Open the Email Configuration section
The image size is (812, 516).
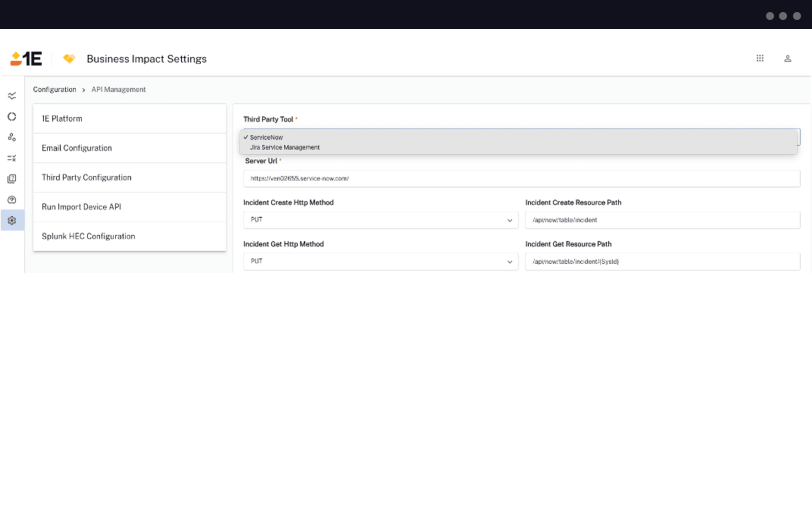pos(77,148)
